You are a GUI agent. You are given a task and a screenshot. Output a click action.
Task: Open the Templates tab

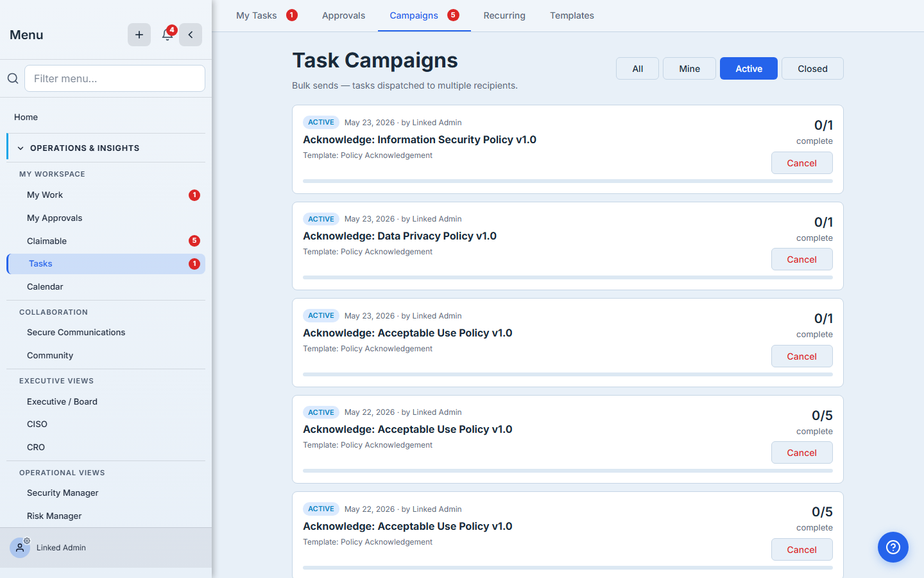coord(572,15)
